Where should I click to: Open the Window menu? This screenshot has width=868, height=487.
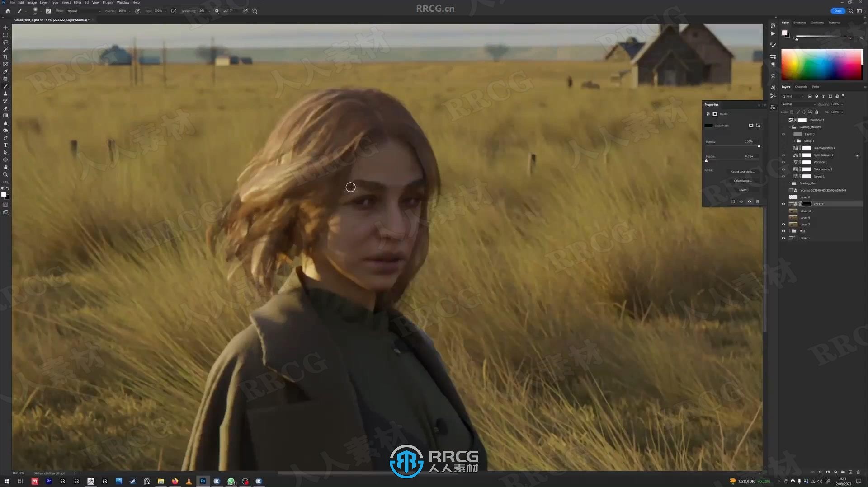tap(123, 2)
